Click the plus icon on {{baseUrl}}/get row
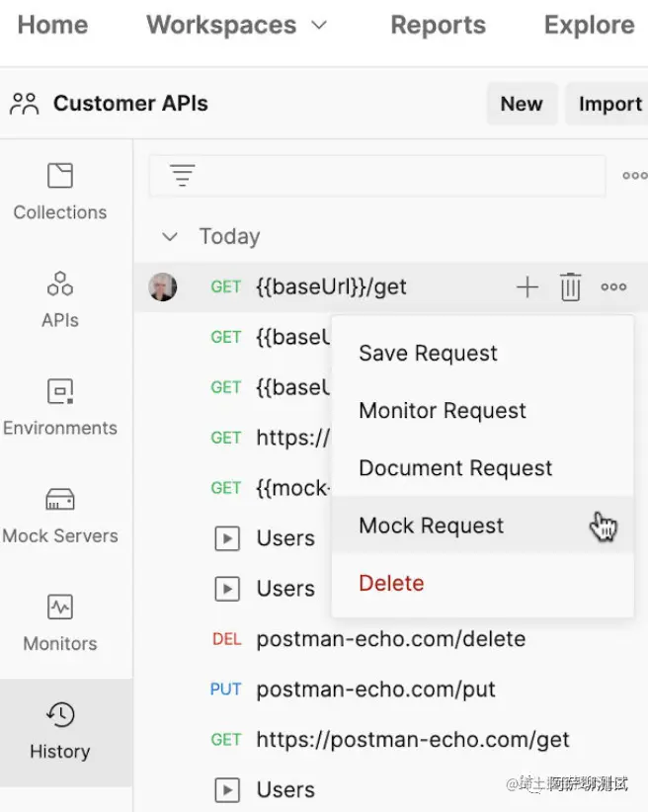Viewport: 648px width, 812px height. [x=527, y=286]
